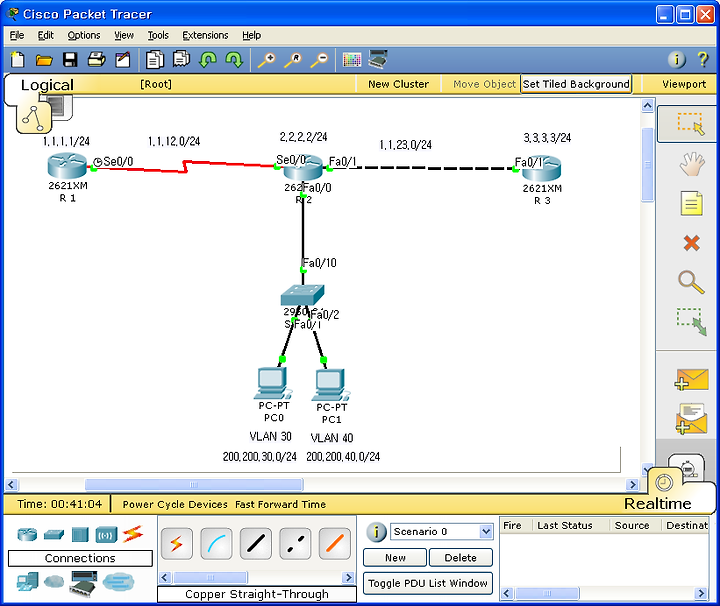Pick the automatic connection type
Image resolution: width=720 pixels, height=606 pixels.
tap(177, 544)
